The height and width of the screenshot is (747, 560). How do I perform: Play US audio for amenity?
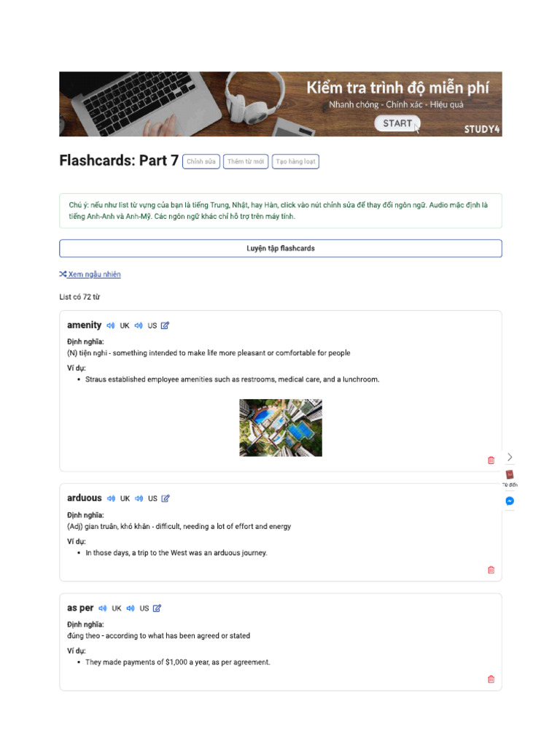click(x=139, y=325)
